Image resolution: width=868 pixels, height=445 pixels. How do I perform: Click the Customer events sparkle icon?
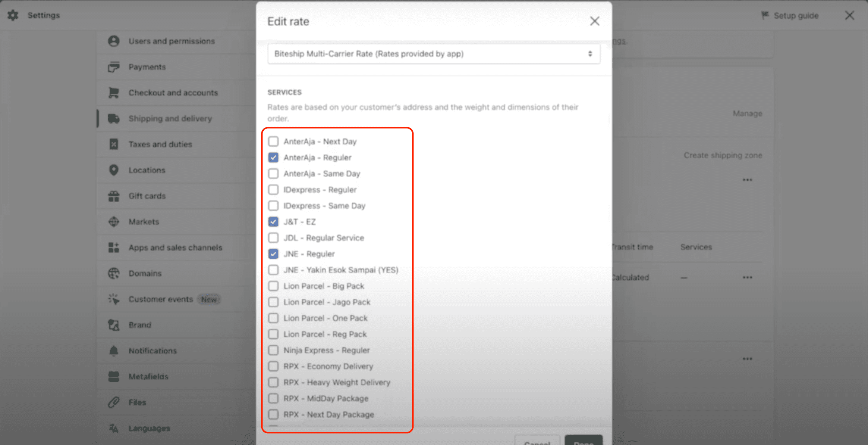(114, 299)
